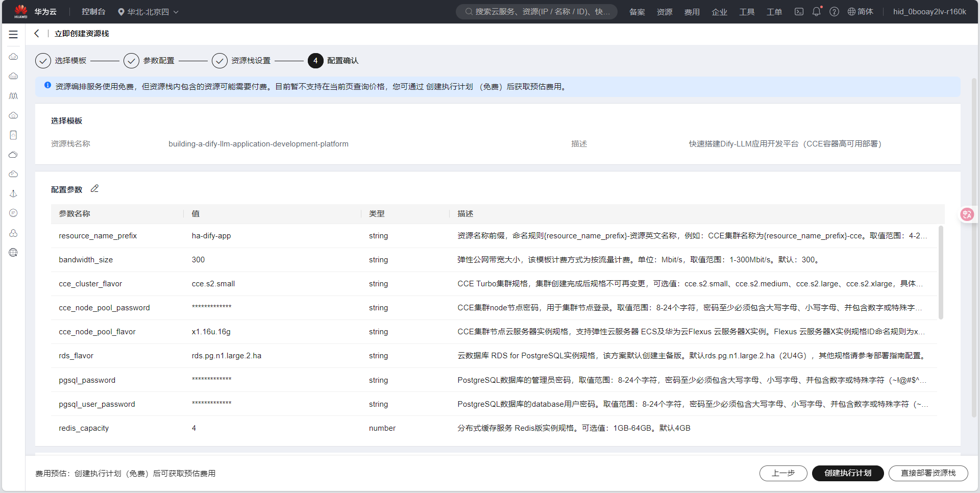The image size is (980, 493).
Task: Open the hid_0booay2lv-r160k account menu
Action: click(929, 12)
